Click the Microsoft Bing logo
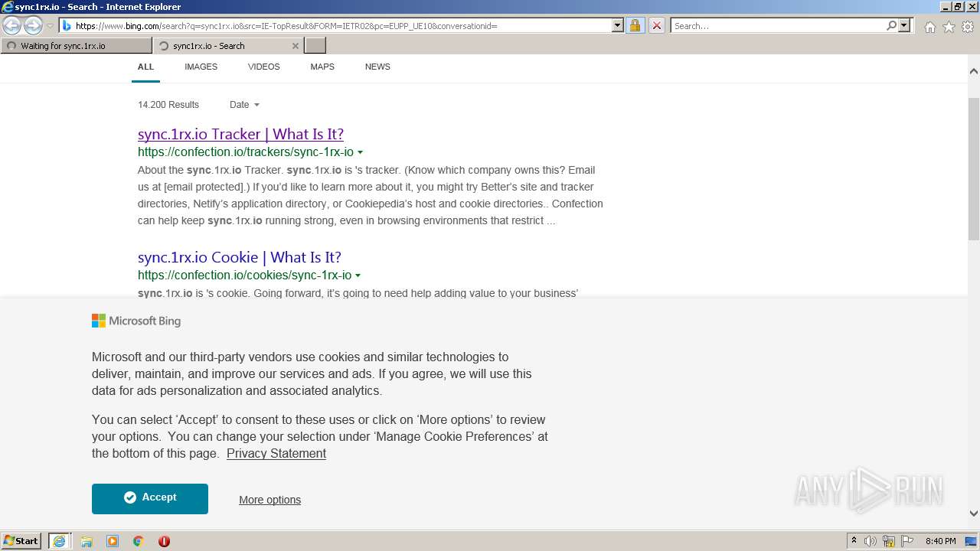Screen dimensions: 980x551 click(x=136, y=321)
